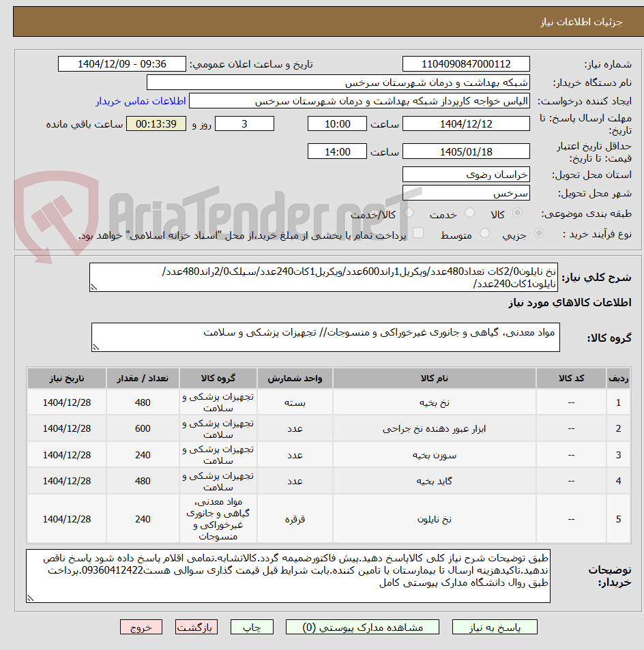Select the نخ نایلون item cell
This screenshot has height=650, width=644.
tap(434, 519)
